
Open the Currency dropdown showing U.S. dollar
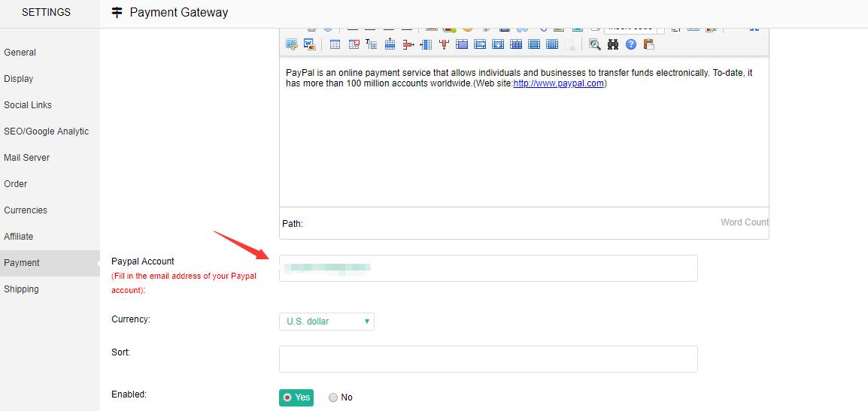coord(326,322)
